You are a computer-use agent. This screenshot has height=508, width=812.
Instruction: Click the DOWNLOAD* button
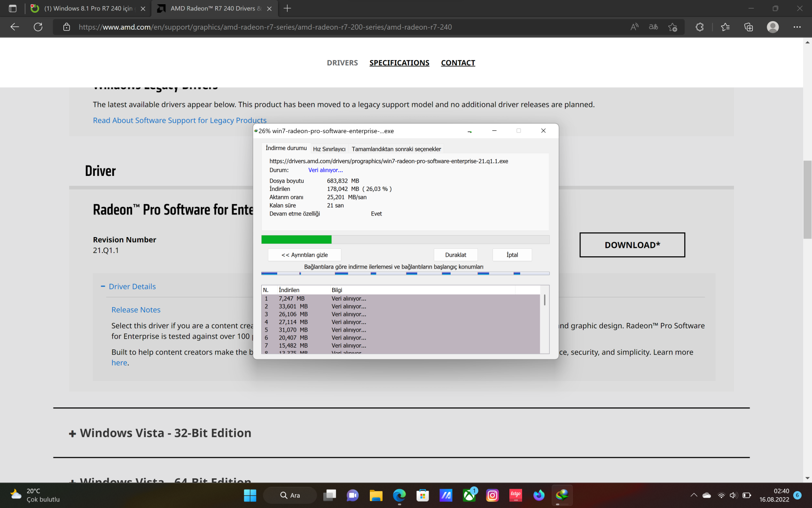point(632,245)
